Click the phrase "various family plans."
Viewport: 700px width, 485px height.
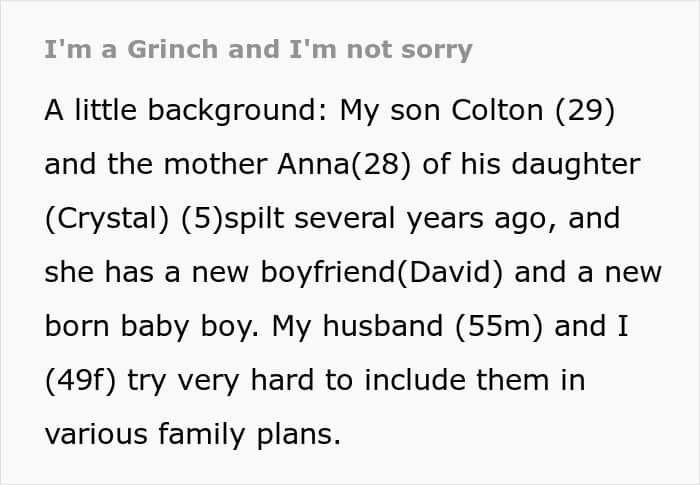click(193, 434)
